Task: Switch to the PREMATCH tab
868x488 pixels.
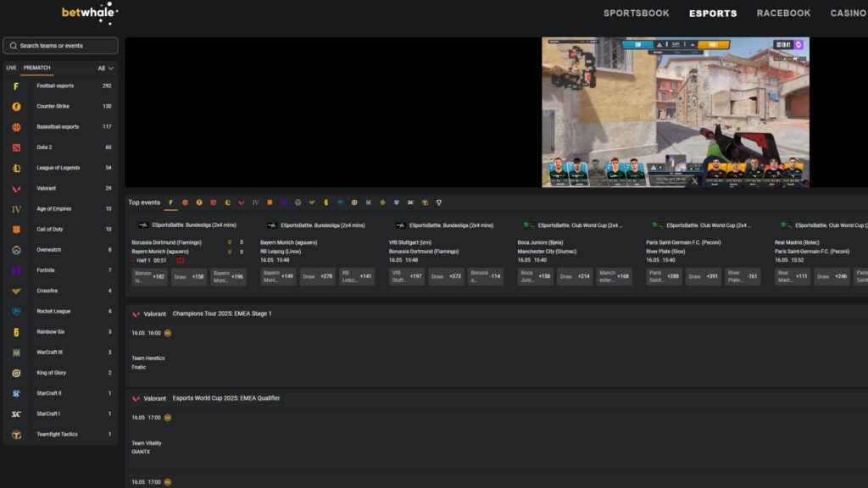Action: (37, 68)
